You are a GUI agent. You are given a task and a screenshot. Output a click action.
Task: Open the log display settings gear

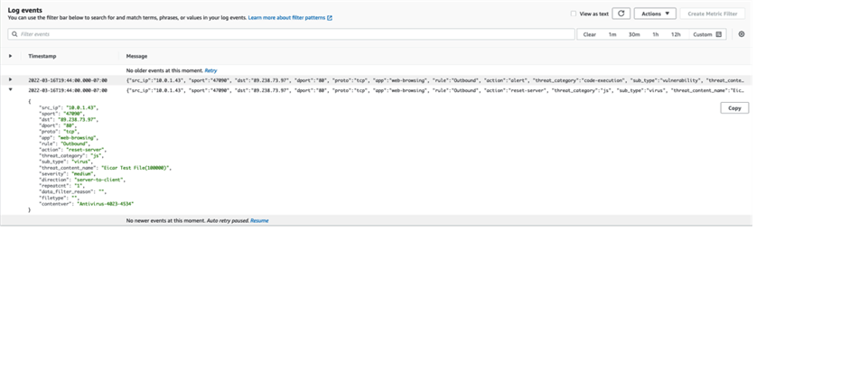tap(742, 34)
